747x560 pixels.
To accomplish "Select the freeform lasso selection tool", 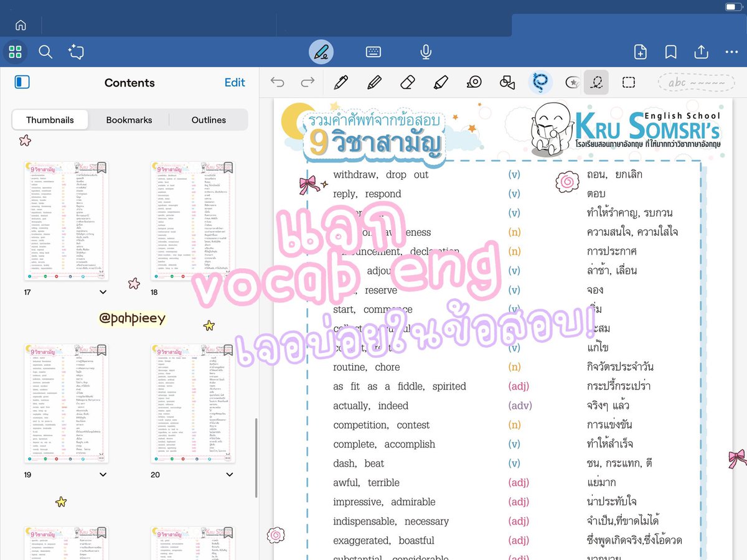I will pos(596,82).
